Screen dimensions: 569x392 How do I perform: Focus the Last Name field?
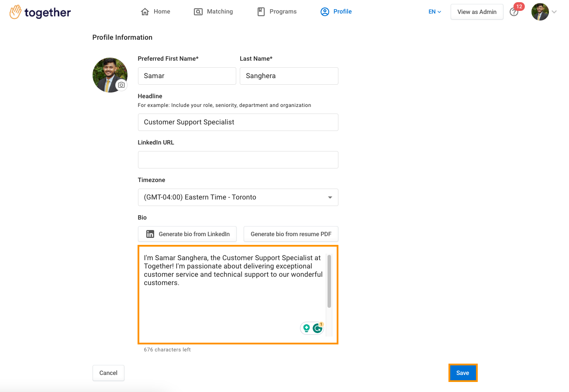coord(289,76)
